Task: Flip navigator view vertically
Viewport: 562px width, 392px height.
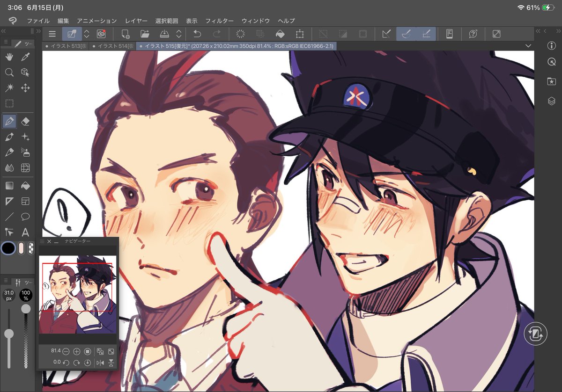Action: (x=111, y=363)
